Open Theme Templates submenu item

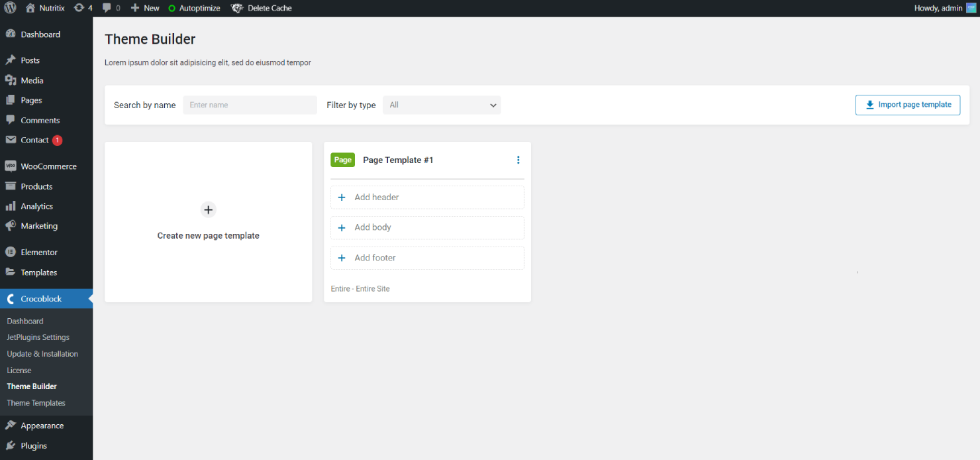[36, 403]
